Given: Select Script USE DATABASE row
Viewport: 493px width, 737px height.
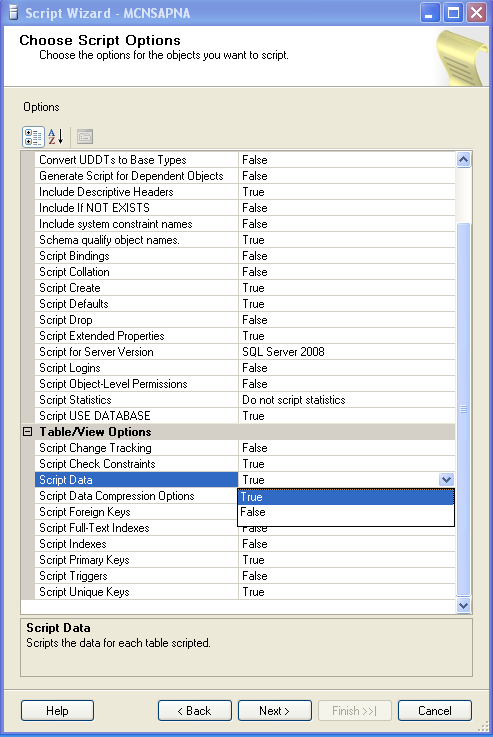Looking at the screenshot, I should (245, 416).
